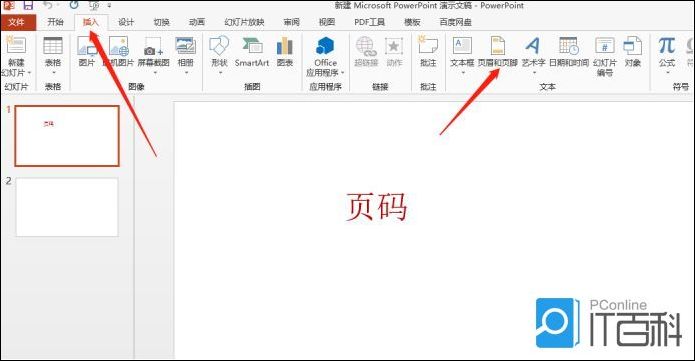The width and height of the screenshot is (695, 361).
Task: Insert an Equation (公式) pi icon
Action: pyautogui.click(x=667, y=45)
